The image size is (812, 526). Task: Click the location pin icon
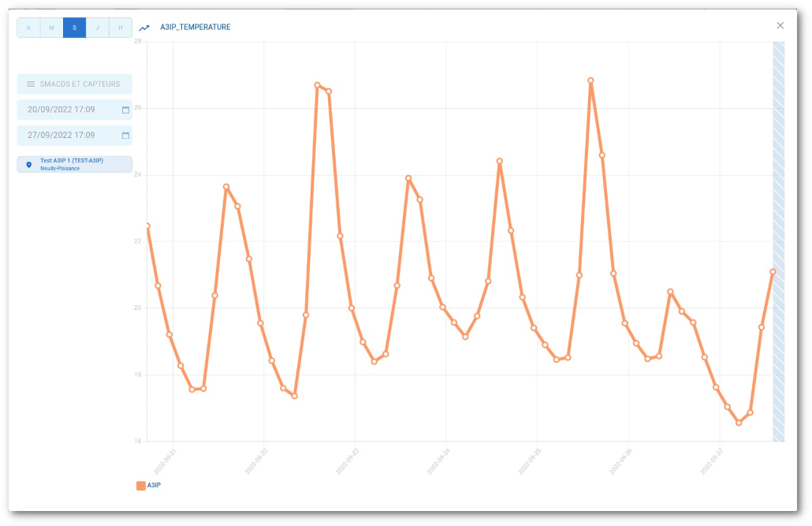29,165
